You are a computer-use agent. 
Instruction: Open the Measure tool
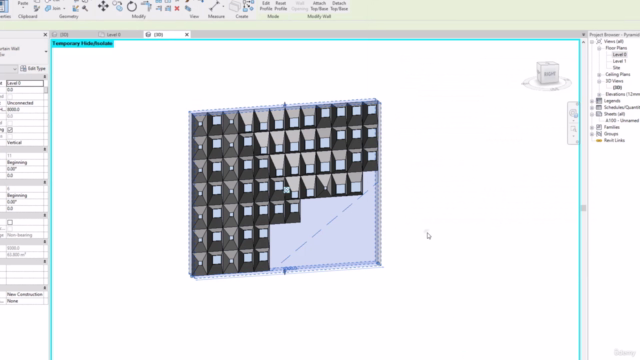pos(215,6)
